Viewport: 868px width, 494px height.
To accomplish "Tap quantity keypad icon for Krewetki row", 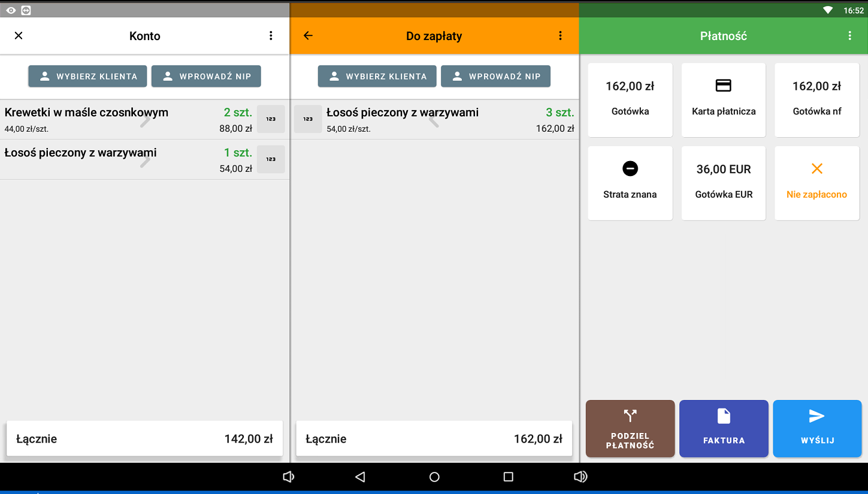I will (271, 119).
